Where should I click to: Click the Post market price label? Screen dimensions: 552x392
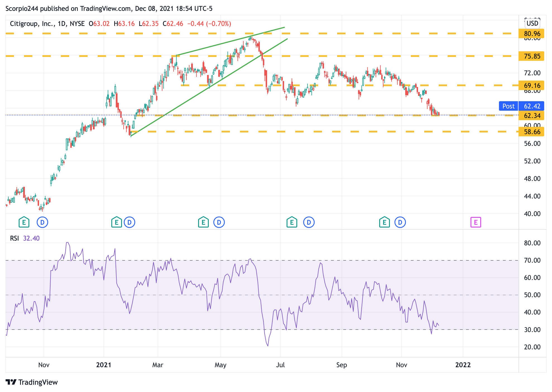pyautogui.click(x=508, y=106)
